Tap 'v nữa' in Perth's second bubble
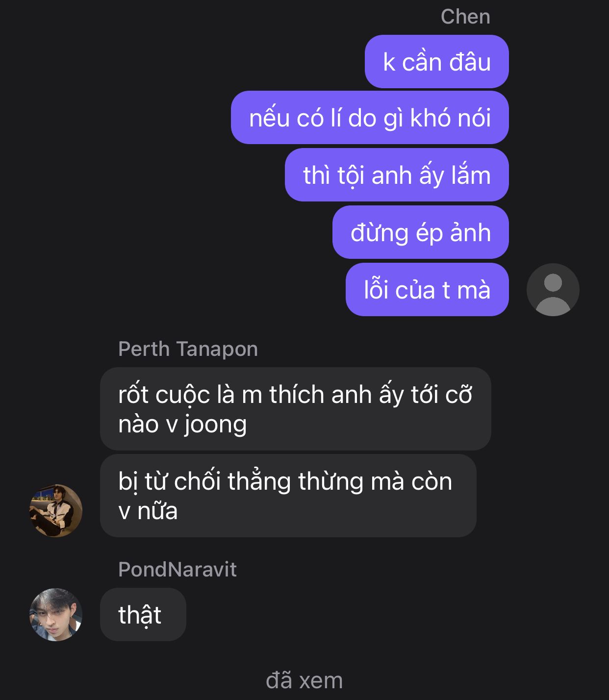 coord(148,511)
